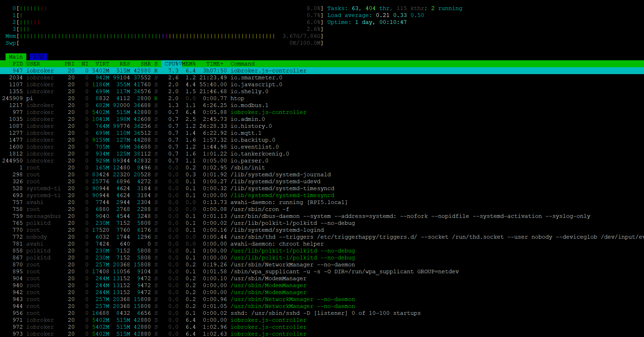Sort by SHR column header
The height and width of the screenshot is (337, 644).
146,64
